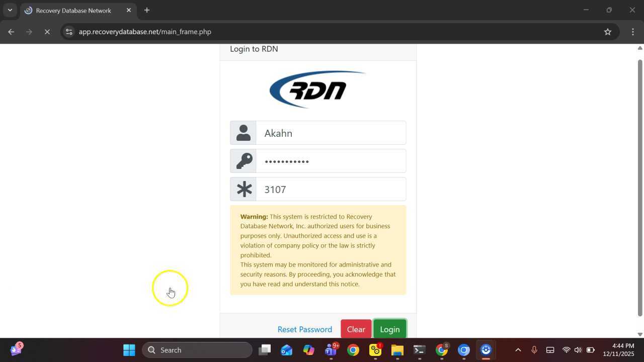This screenshot has height=362, width=644.
Task: Check battery status in the system tray
Action: coord(591,350)
